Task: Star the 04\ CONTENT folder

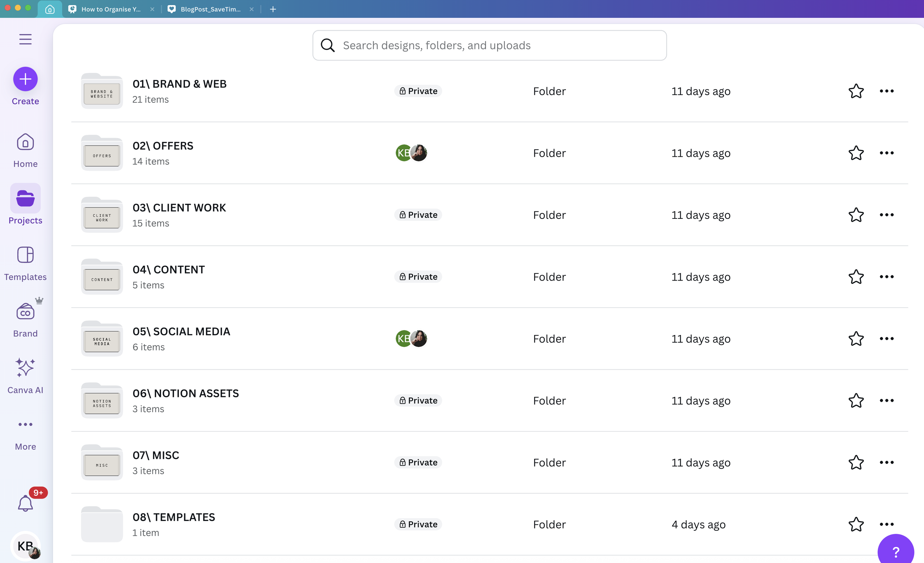Action: point(856,277)
